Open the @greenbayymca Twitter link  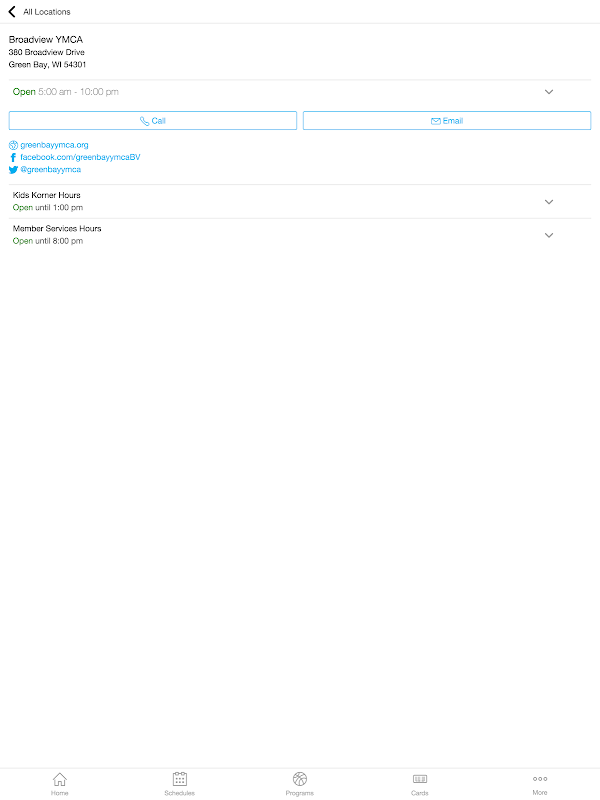click(x=51, y=169)
